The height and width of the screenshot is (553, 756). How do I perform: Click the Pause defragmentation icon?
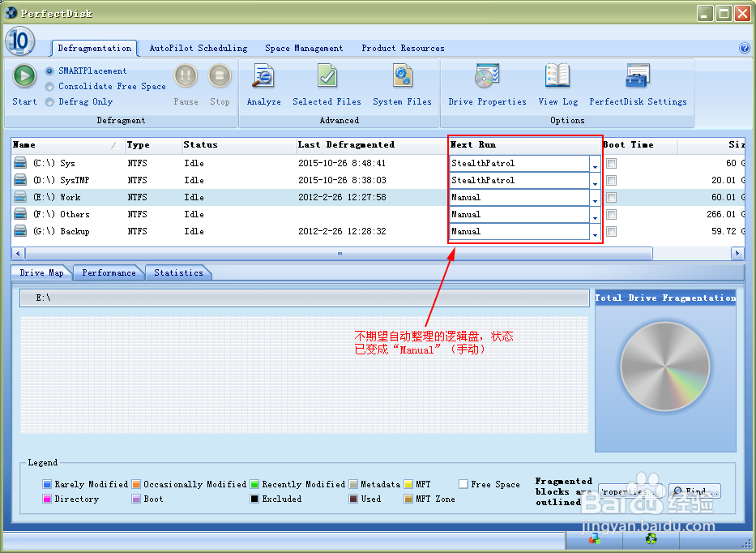click(x=186, y=76)
